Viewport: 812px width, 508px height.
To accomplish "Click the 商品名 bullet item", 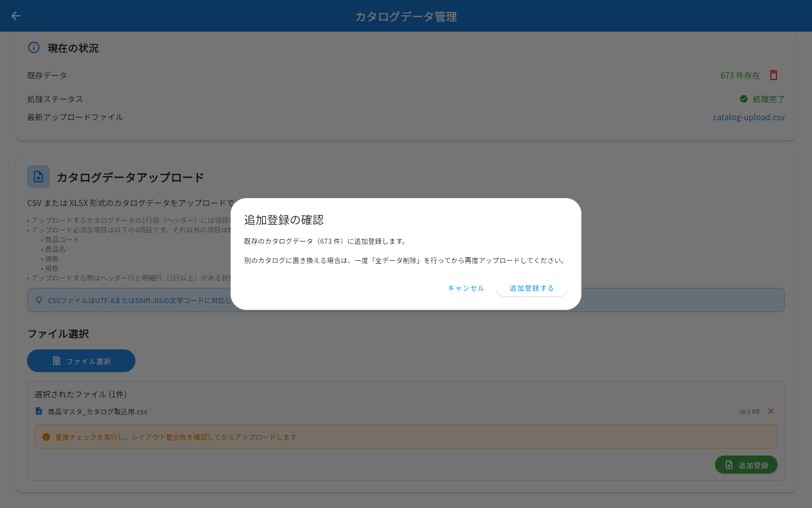I will [55, 249].
